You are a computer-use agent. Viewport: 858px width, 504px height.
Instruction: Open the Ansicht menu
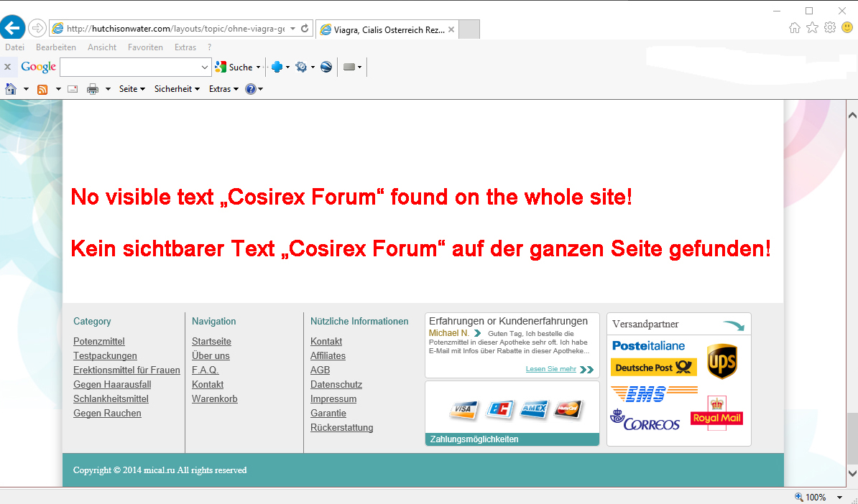(102, 47)
